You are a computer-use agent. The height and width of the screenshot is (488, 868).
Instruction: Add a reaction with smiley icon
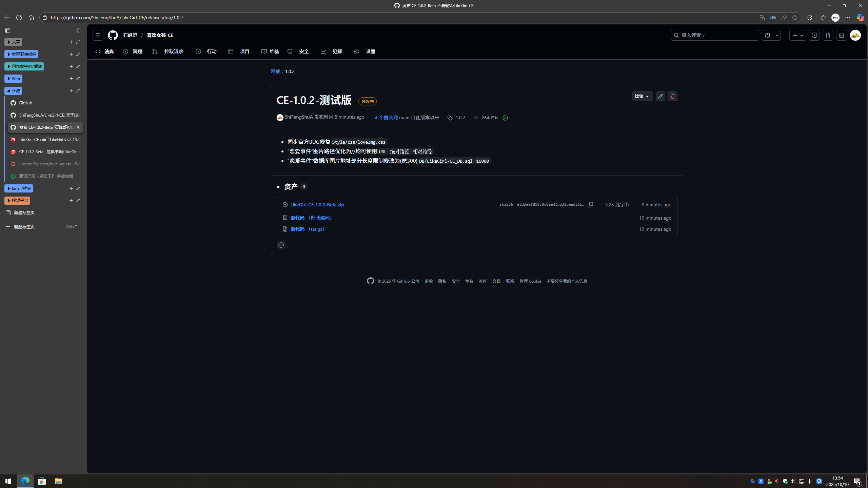281,245
